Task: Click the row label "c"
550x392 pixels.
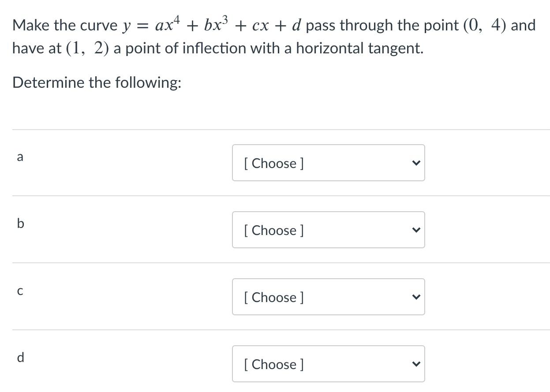Action: (20, 291)
